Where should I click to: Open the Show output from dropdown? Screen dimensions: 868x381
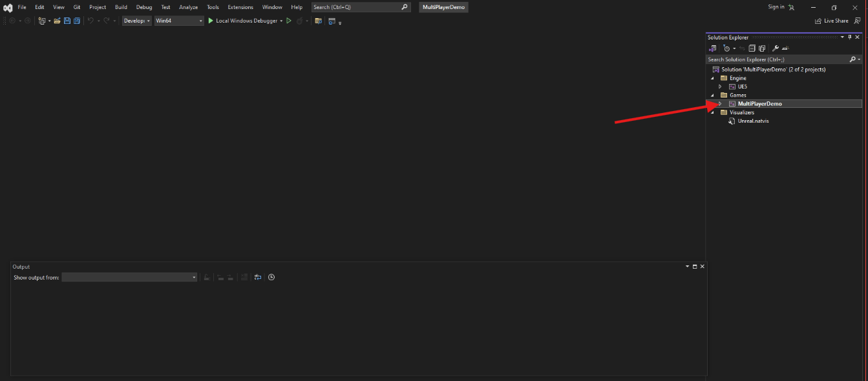[129, 277]
